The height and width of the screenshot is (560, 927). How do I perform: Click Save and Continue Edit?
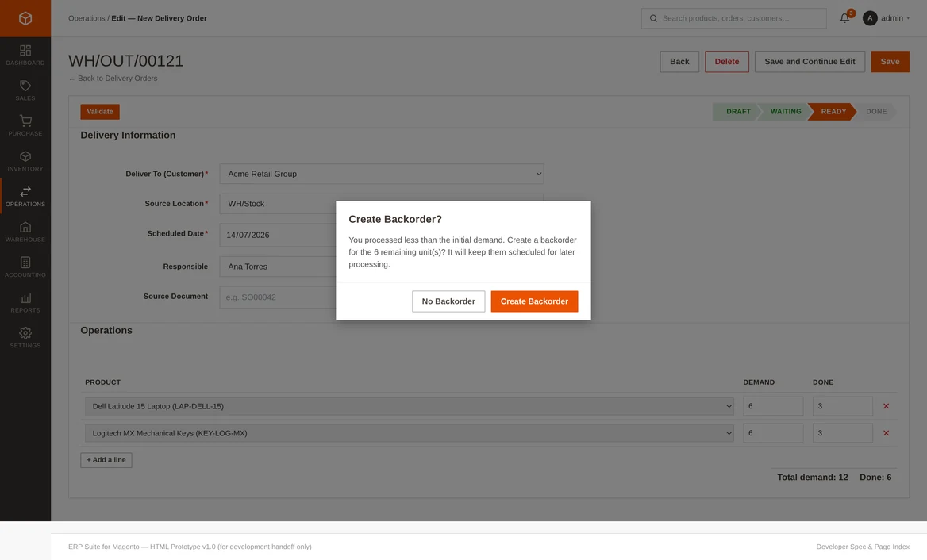click(810, 61)
